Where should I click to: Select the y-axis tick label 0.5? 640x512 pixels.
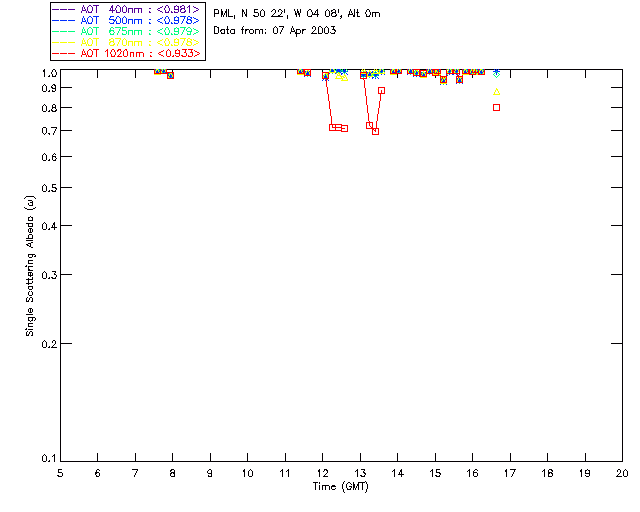tap(49, 188)
